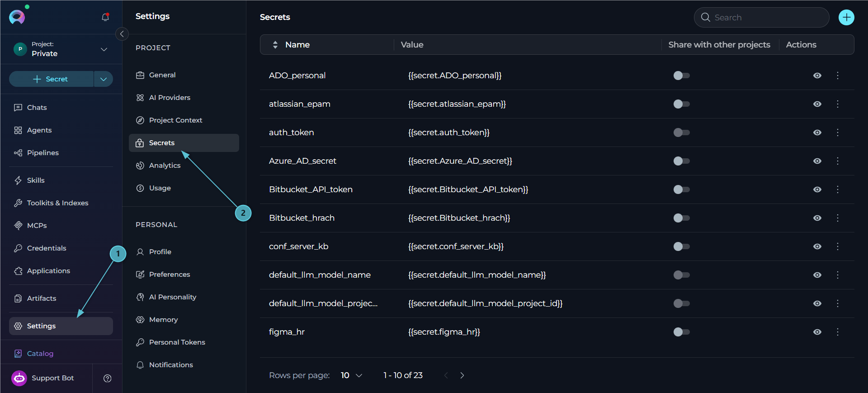The image size is (868, 393).
Task: Open Memory settings
Action: pos(184,320)
